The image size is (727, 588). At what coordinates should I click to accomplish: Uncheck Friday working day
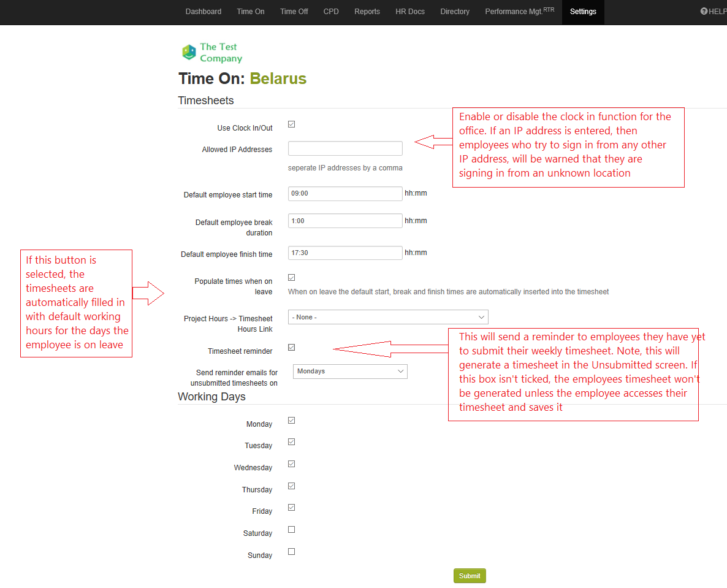point(292,508)
